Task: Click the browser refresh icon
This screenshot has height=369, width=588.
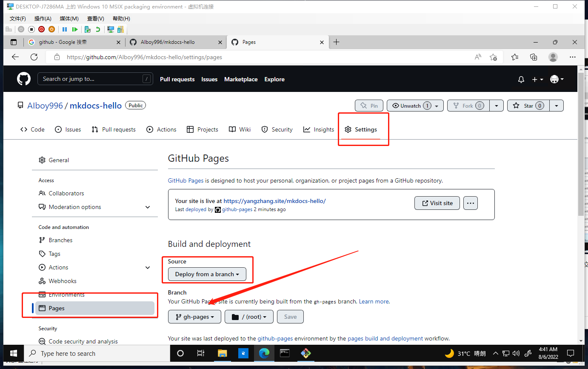Action: click(x=34, y=57)
